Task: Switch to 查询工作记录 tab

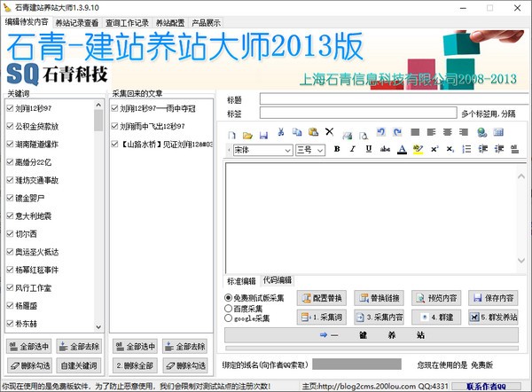Action: click(x=127, y=23)
